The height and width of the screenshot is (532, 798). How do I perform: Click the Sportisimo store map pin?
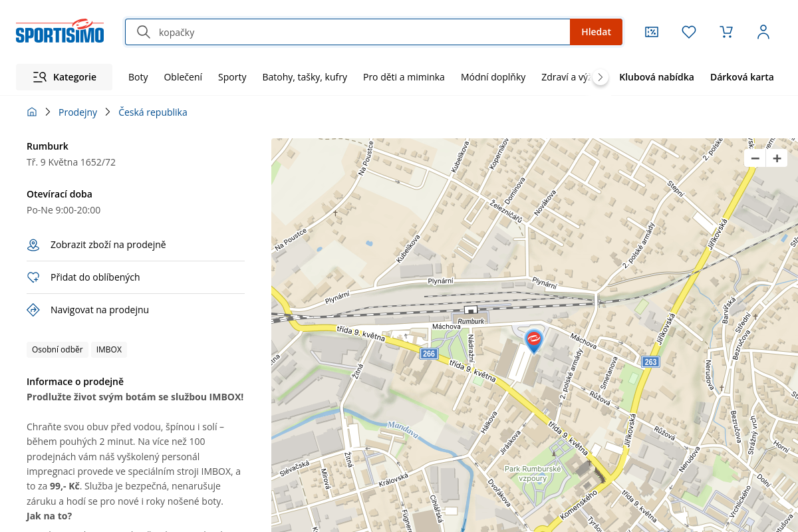(533, 340)
